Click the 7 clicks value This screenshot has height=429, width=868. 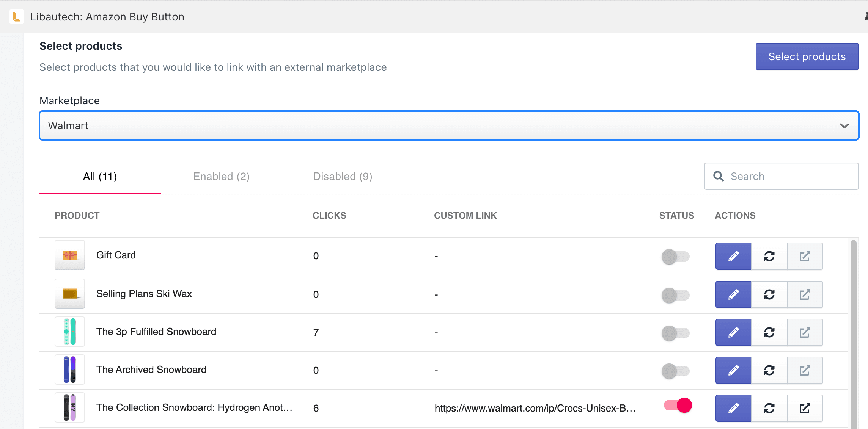pos(316,332)
